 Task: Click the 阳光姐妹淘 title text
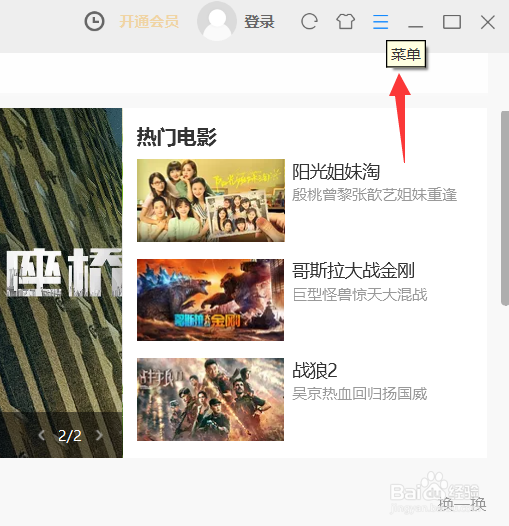click(336, 172)
